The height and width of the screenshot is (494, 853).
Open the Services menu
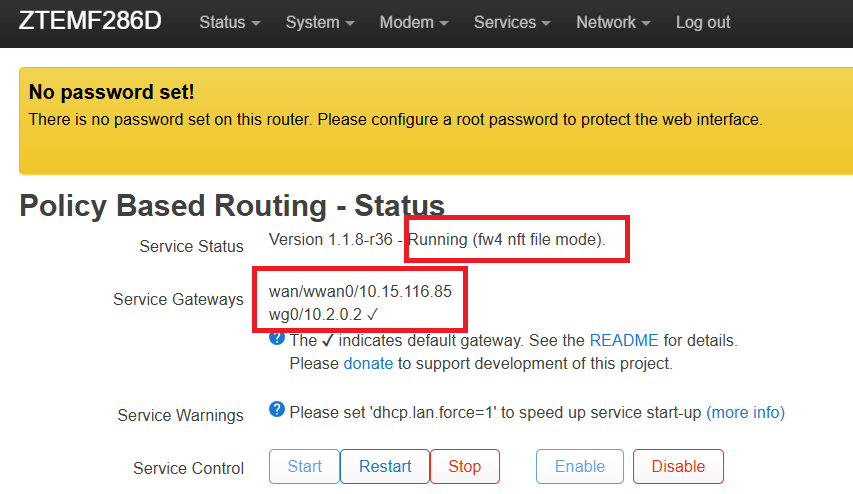point(512,22)
